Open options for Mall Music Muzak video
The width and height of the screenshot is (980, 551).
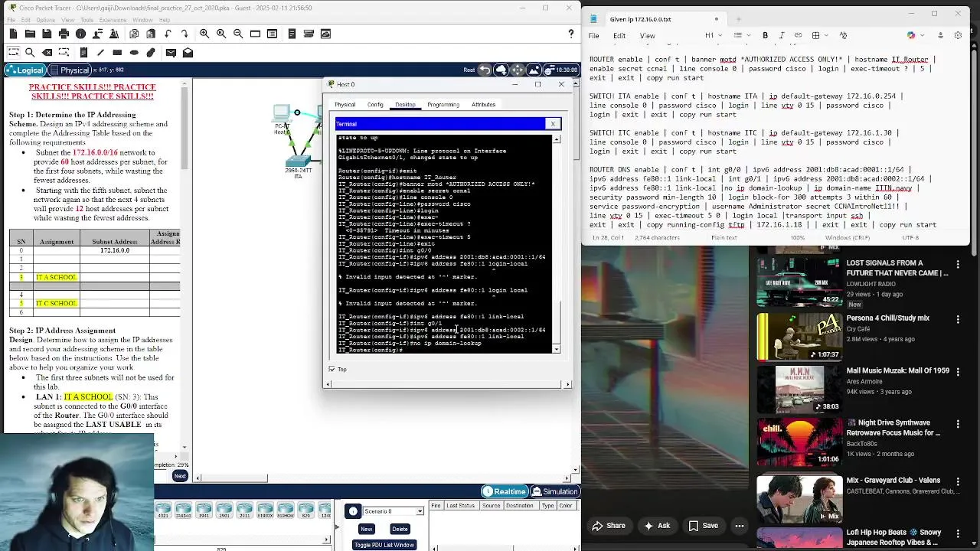coord(957,371)
